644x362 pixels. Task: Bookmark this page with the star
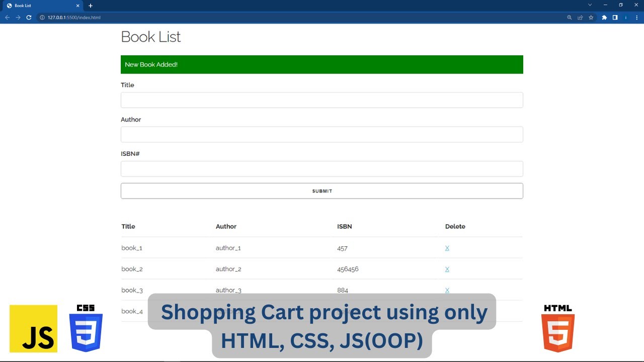point(591,17)
